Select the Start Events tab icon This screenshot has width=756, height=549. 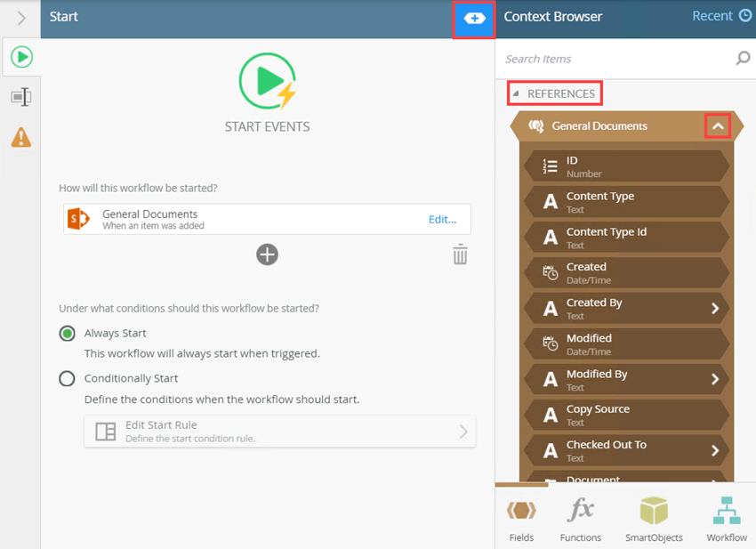pyautogui.click(x=21, y=57)
